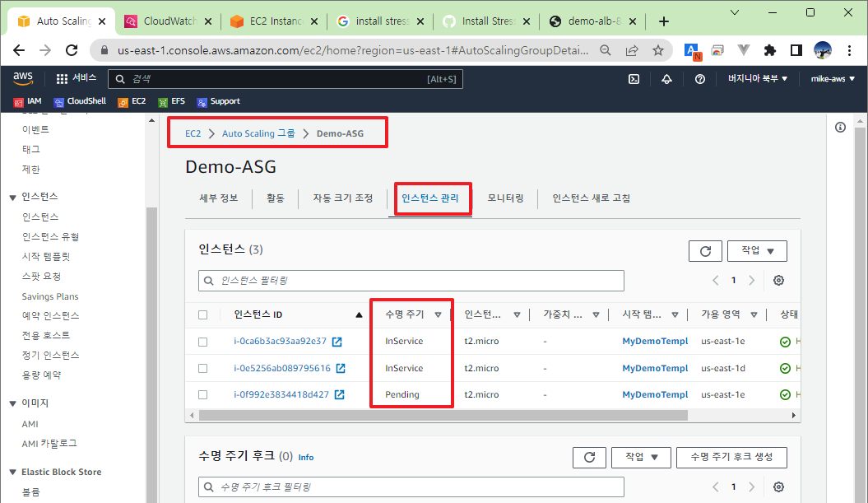Open external link for i-0f992e3834418d427
The width and height of the screenshot is (868, 503).
(339, 395)
